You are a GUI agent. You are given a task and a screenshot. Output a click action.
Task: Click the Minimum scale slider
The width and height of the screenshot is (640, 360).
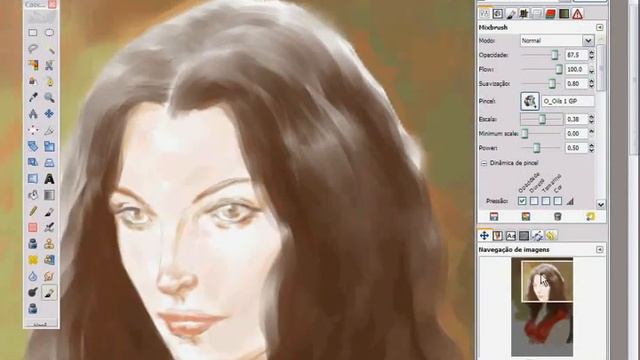[542, 133]
